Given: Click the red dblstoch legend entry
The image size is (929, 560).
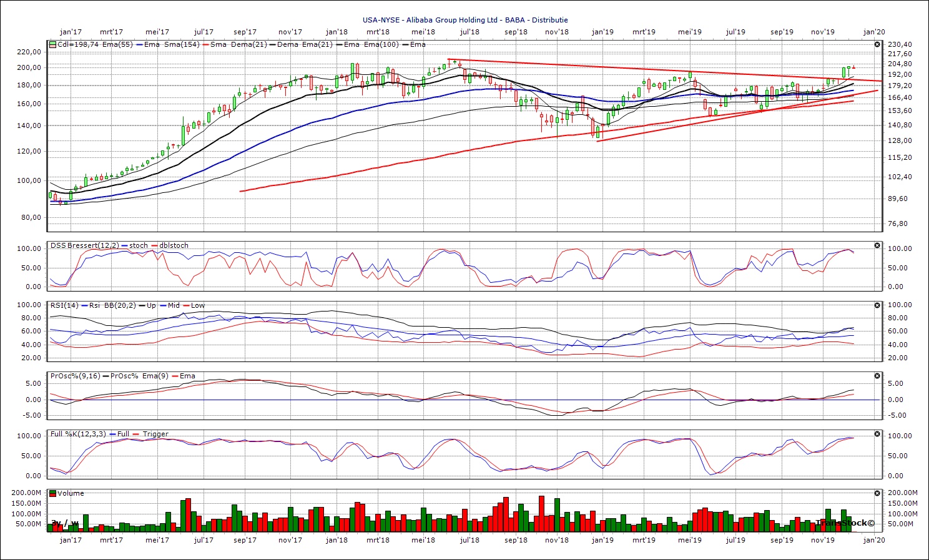Looking at the screenshot, I should (169, 245).
